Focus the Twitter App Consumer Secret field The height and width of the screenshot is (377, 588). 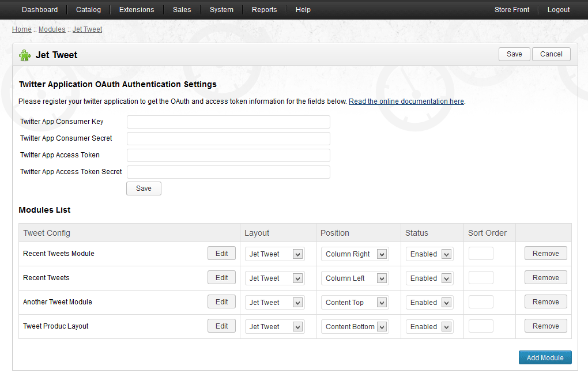pyautogui.click(x=228, y=138)
